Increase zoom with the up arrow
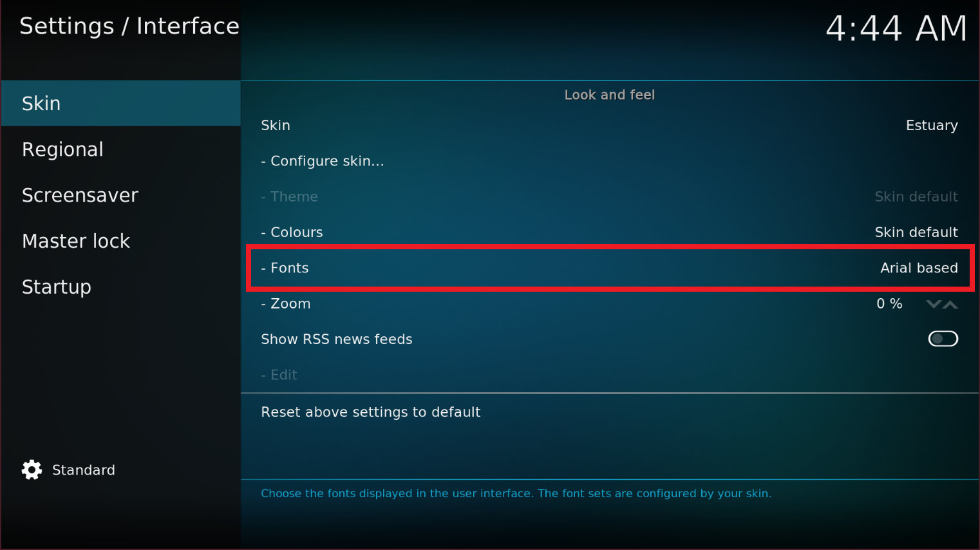Viewport: 980px width, 550px height. pos(950,304)
